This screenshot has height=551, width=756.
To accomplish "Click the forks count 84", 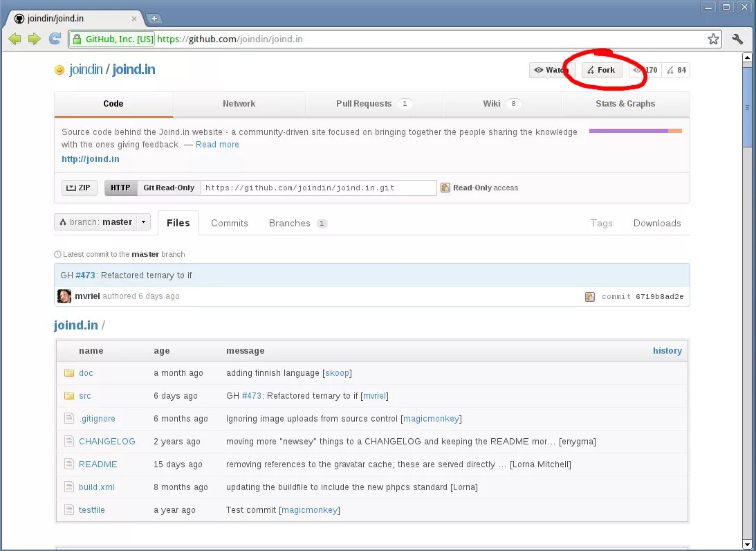I will [x=676, y=70].
